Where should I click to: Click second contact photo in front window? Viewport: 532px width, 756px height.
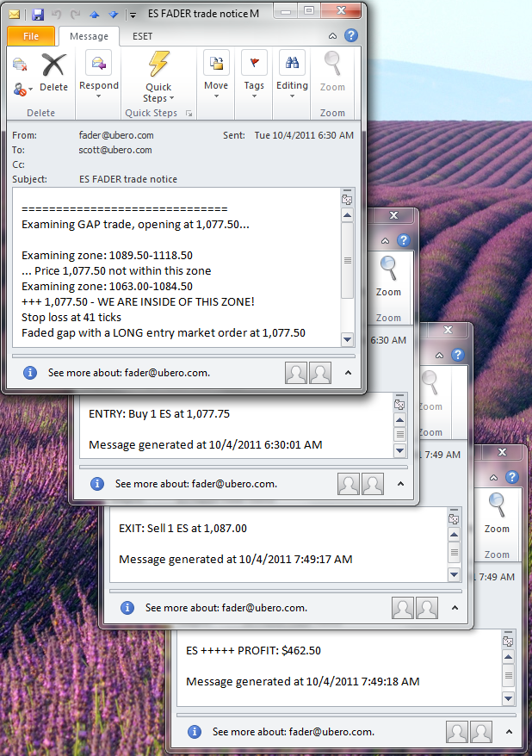[x=320, y=373]
